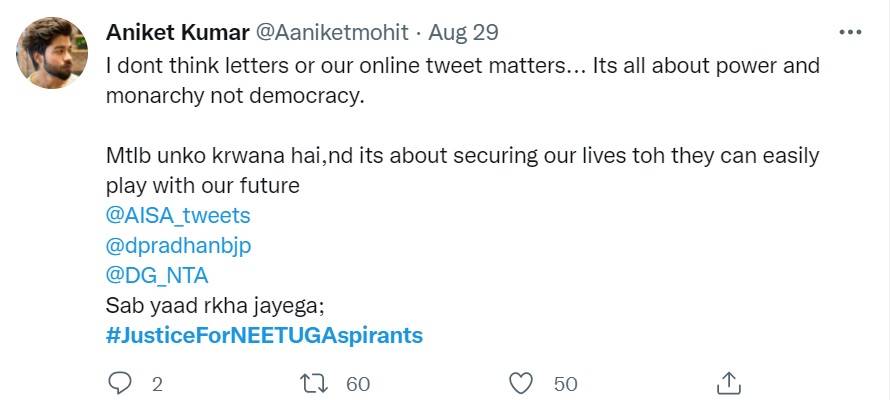
Task: Click the share tweet icon
Action: [x=729, y=382]
